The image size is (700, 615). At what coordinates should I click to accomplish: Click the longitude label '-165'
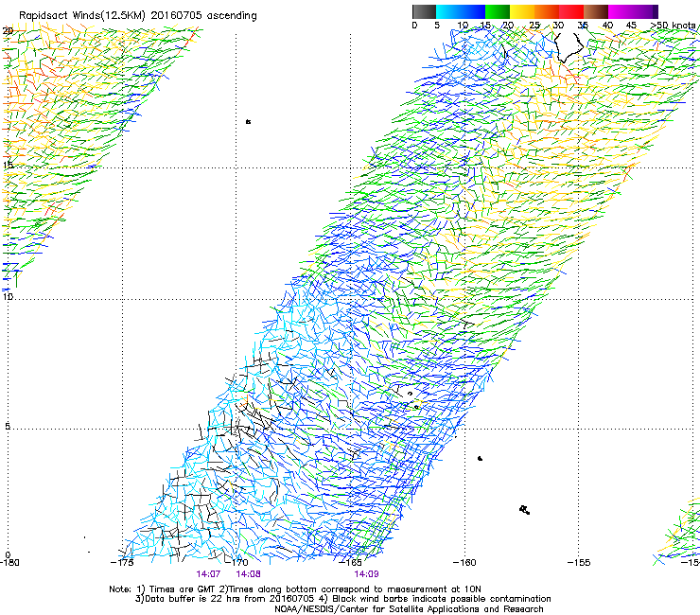pos(350,562)
